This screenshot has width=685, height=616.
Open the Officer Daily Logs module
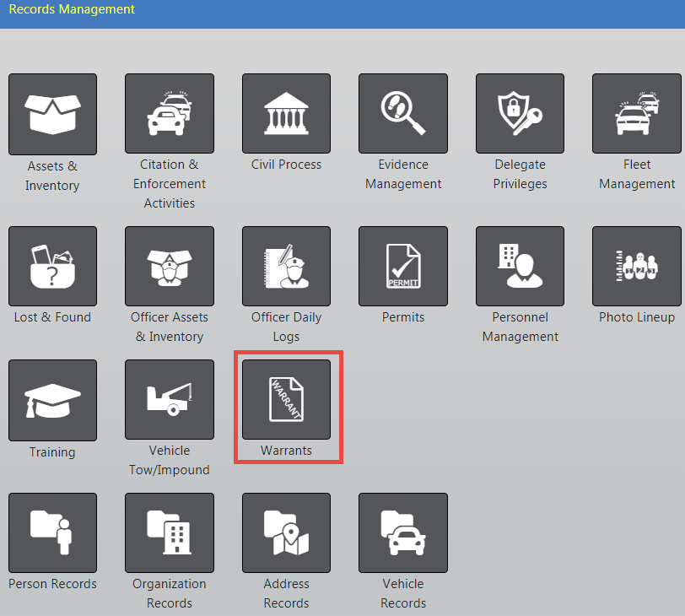coord(286,266)
